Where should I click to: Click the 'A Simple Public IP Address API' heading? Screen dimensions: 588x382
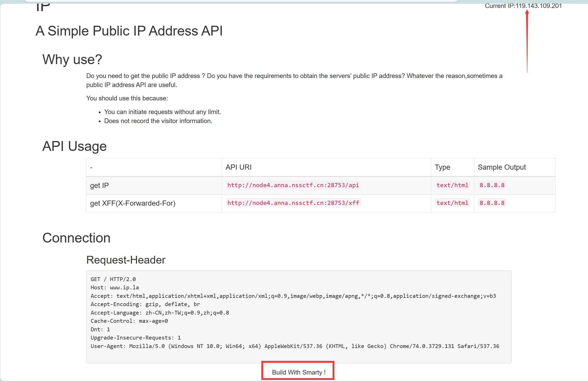(x=129, y=31)
